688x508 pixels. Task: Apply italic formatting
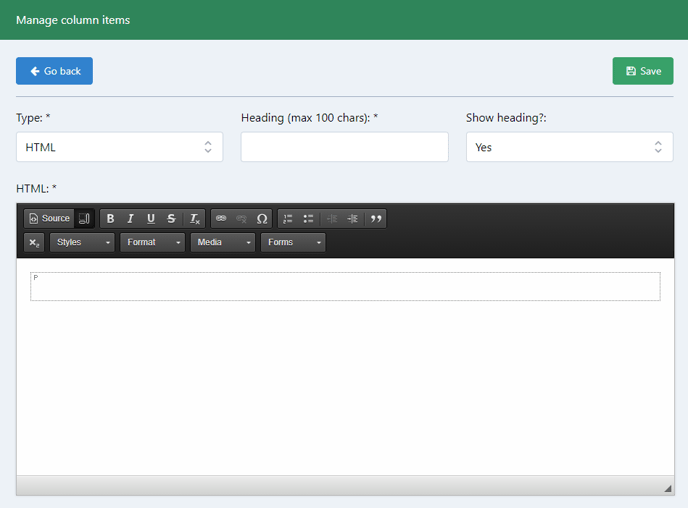(x=130, y=219)
